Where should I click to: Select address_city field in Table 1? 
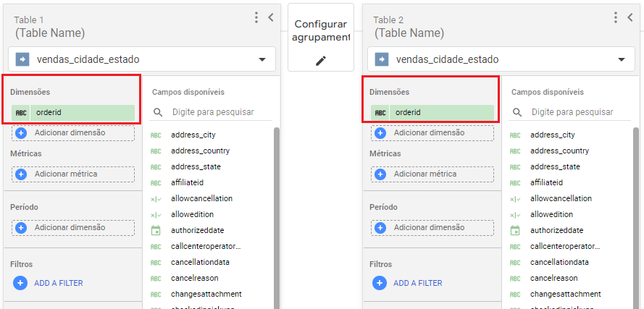pos(193,135)
